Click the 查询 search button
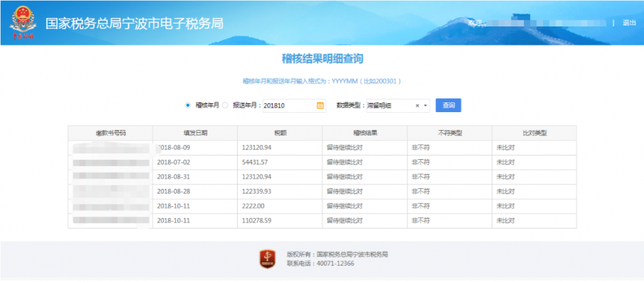 click(x=448, y=105)
